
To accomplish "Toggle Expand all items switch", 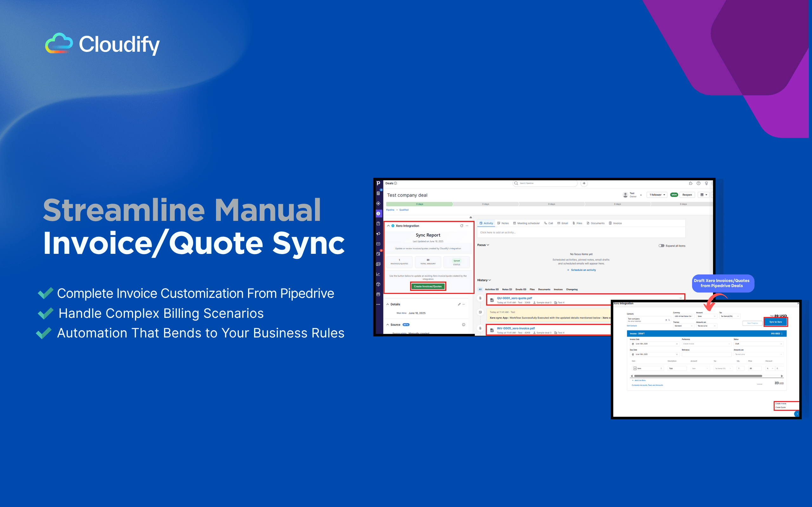I will (661, 246).
